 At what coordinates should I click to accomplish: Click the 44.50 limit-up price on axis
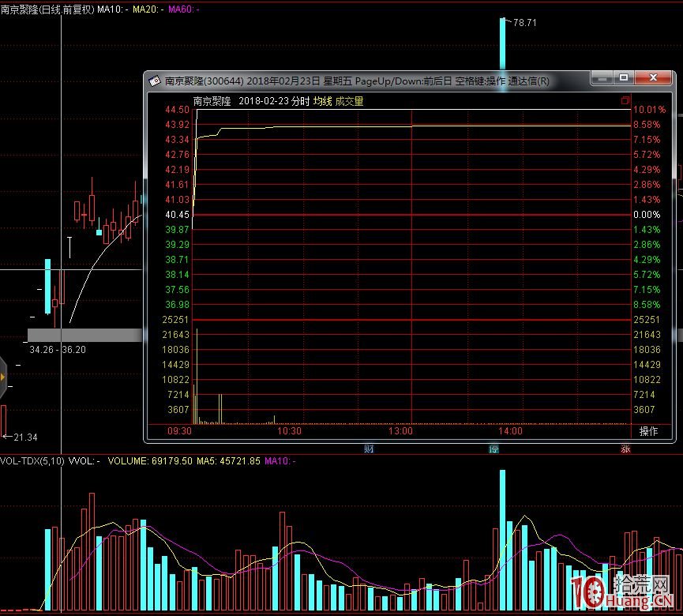pyautogui.click(x=178, y=110)
